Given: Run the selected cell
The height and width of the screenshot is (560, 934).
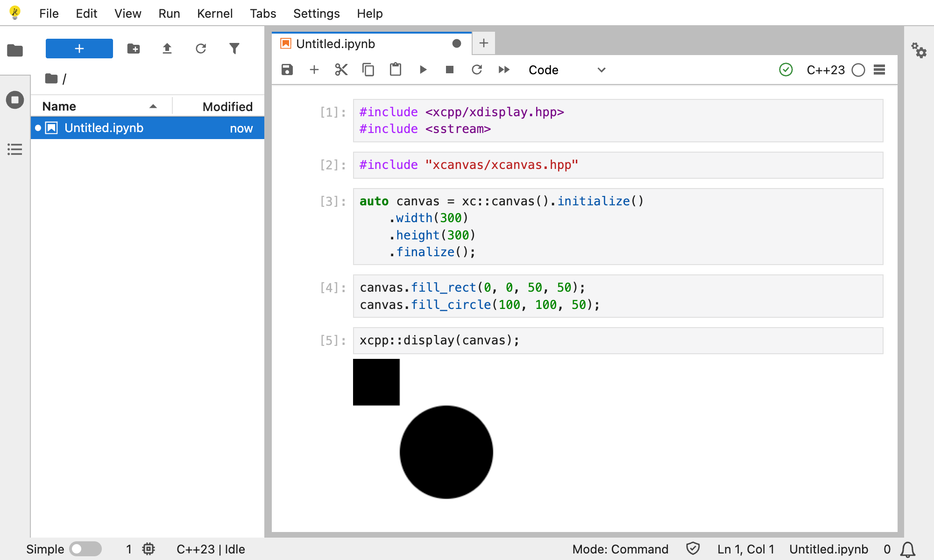Looking at the screenshot, I should (423, 70).
